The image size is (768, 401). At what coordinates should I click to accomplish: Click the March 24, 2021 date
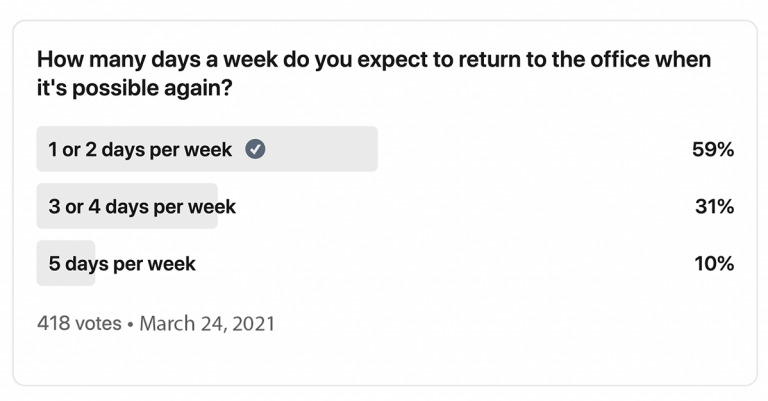tap(207, 324)
